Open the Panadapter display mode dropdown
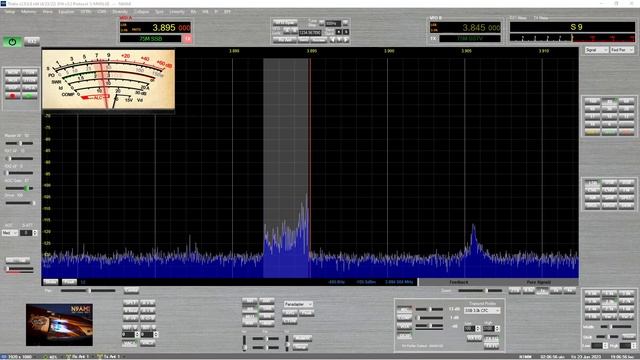The width and height of the screenshot is (640, 360). pos(298,304)
